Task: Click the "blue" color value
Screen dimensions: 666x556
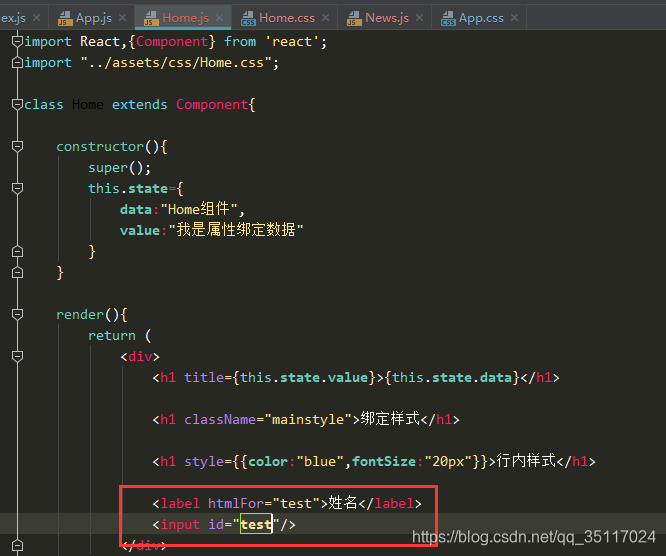Action: pyautogui.click(x=320, y=462)
